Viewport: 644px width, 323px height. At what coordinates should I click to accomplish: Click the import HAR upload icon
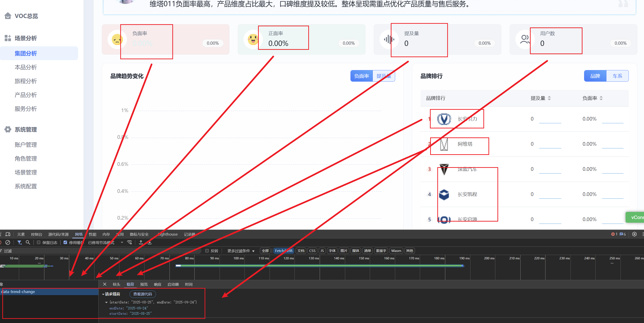coord(141,243)
